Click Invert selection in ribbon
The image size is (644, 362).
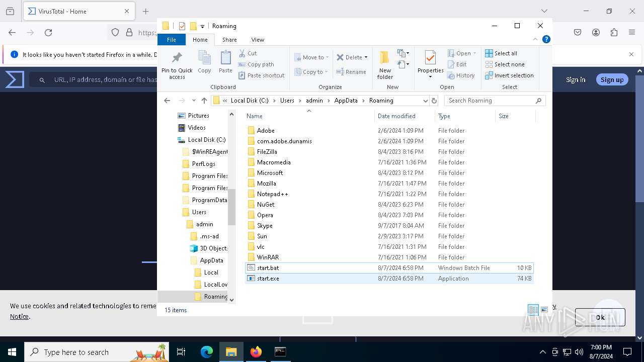509,75
